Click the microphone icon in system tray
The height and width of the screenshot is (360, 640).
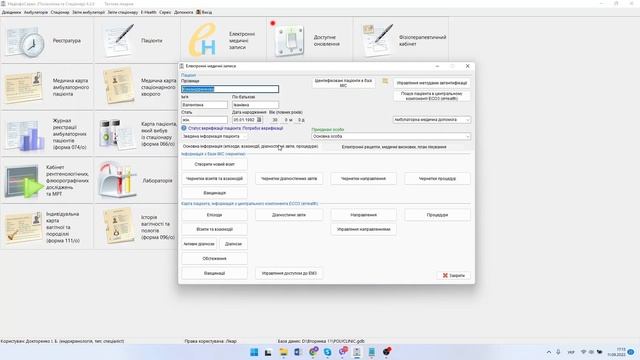558,352
